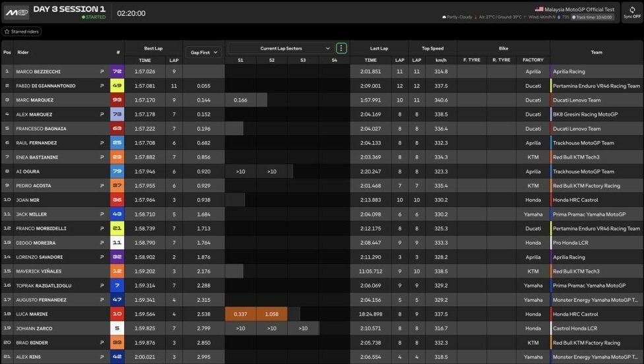Toggle the Starred riders filter

pos(22,31)
